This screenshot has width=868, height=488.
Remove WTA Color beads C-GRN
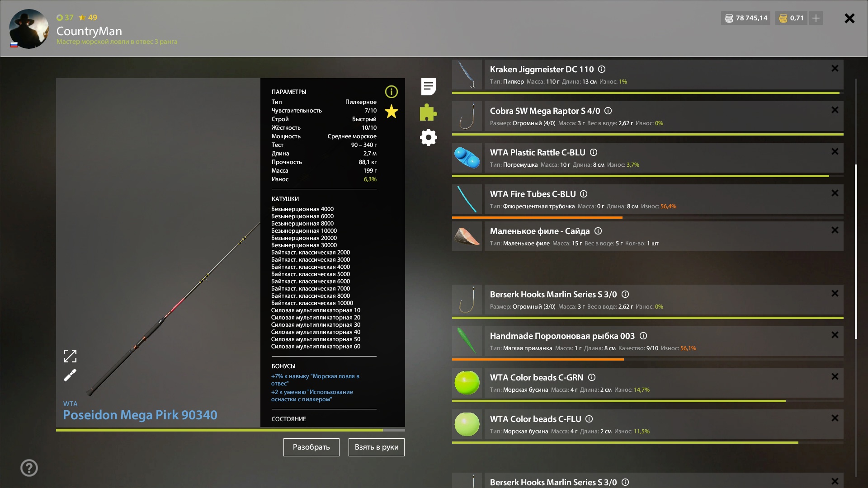pos(835,376)
